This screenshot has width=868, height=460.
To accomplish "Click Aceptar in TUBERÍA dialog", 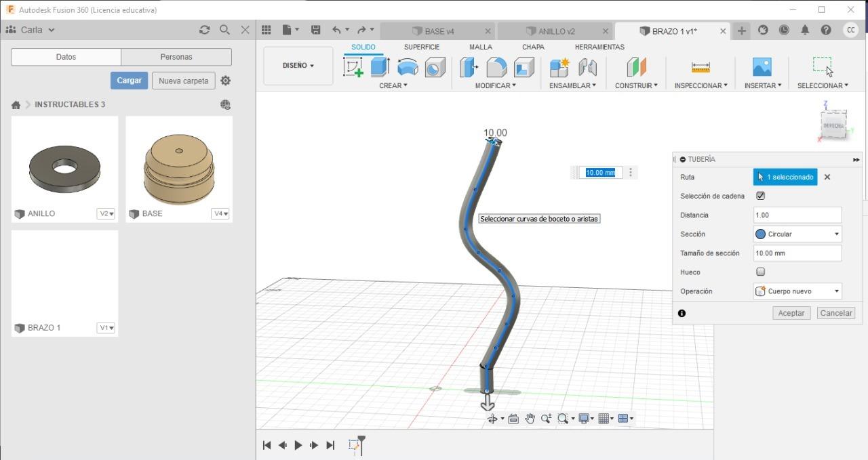I will [791, 313].
